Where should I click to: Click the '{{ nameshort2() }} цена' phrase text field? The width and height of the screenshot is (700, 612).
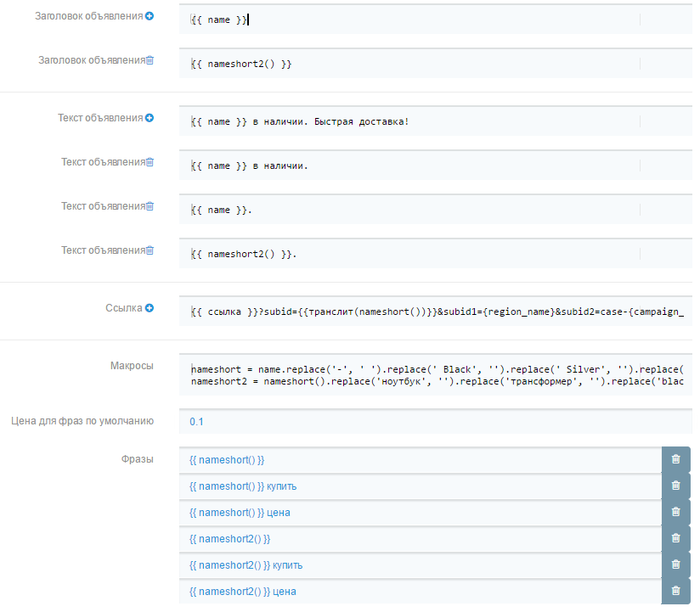(x=421, y=592)
